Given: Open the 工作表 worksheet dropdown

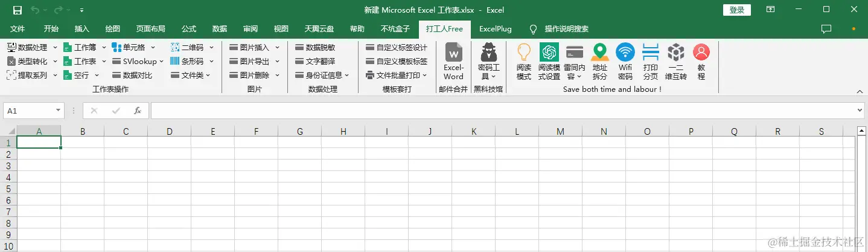Looking at the screenshot, I should coord(85,61).
